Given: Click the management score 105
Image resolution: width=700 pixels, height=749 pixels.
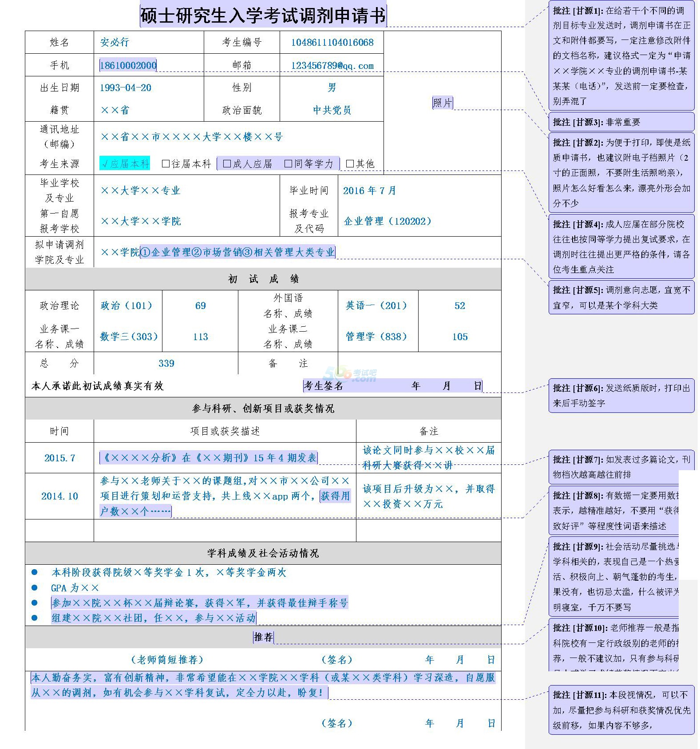Looking at the screenshot, I should 460,337.
